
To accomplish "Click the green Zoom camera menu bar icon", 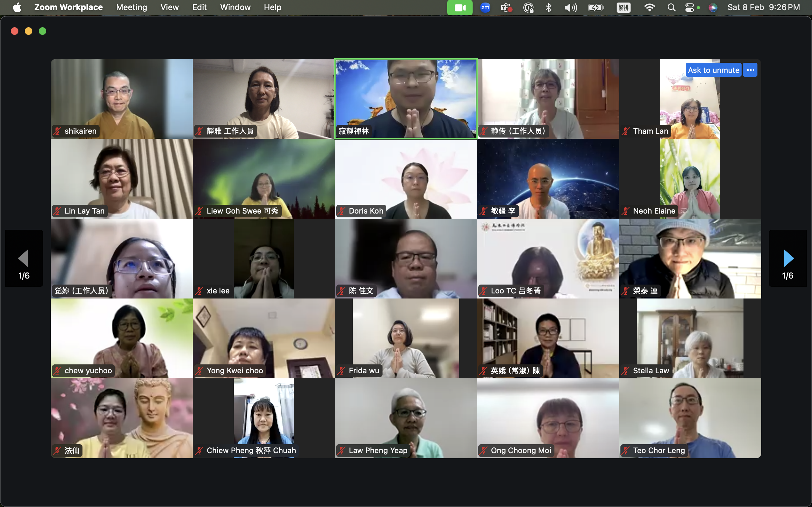I will point(459,7).
